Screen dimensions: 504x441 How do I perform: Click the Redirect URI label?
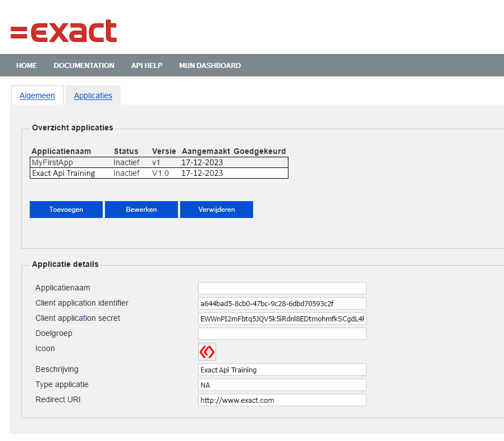click(58, 399)
